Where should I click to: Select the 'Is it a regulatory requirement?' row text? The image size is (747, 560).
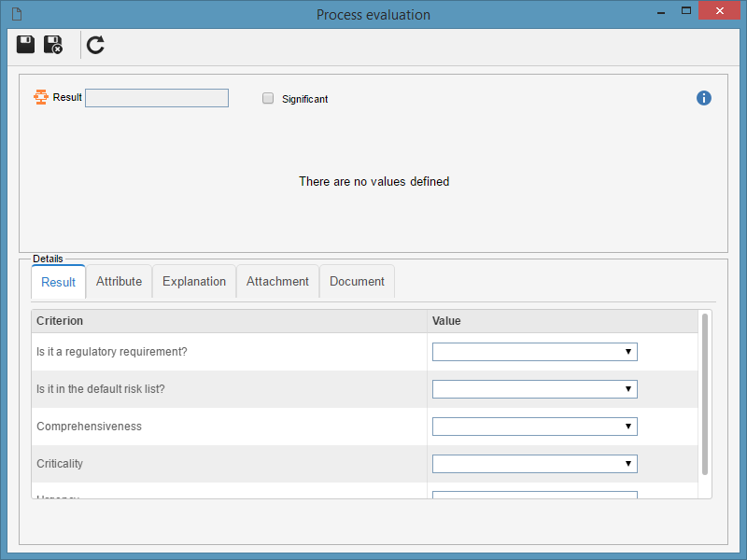coord(112,352)
